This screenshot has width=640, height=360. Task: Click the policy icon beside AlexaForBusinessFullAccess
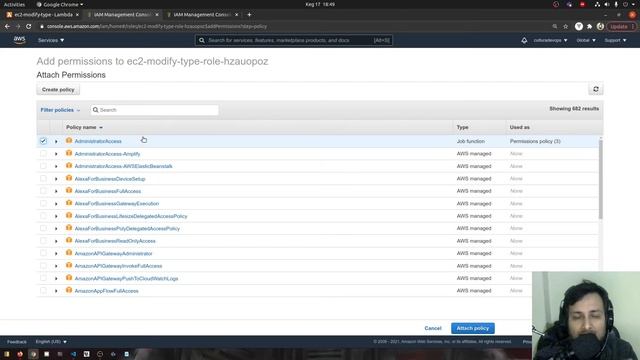(69, 191)
